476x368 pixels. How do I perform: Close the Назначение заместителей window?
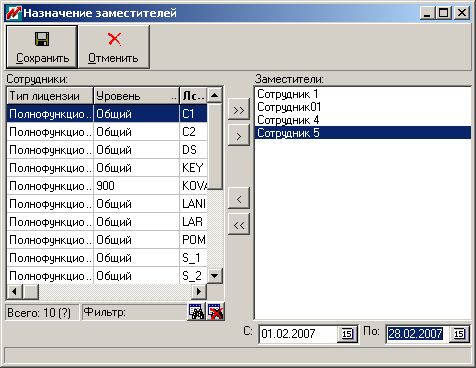[x=462, y=13]
